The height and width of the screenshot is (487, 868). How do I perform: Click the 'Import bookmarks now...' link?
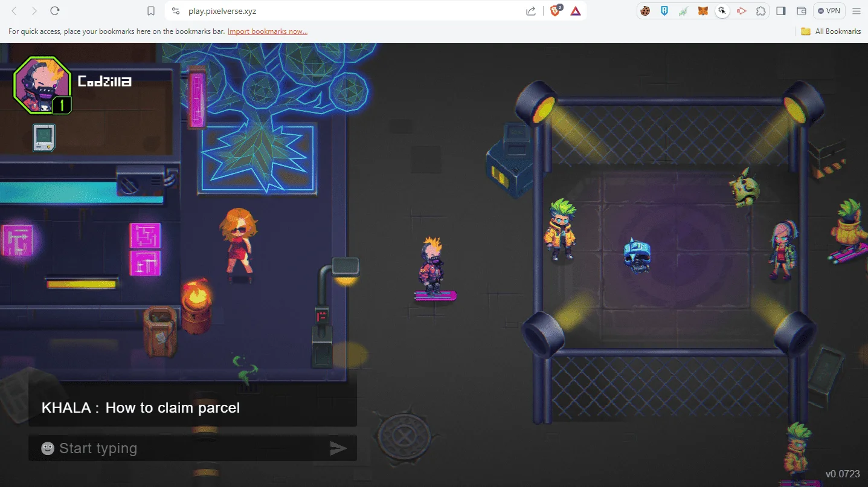[x=268, y=31]
